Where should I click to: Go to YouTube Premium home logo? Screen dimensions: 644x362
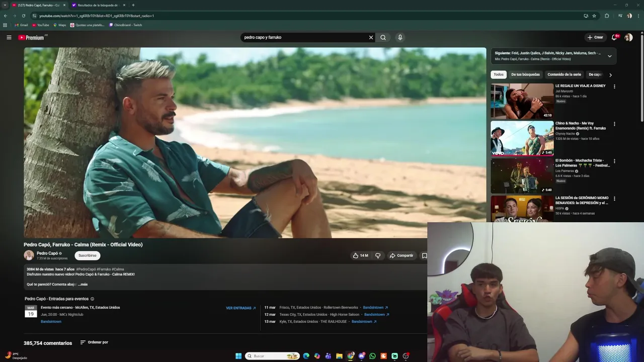32,37
